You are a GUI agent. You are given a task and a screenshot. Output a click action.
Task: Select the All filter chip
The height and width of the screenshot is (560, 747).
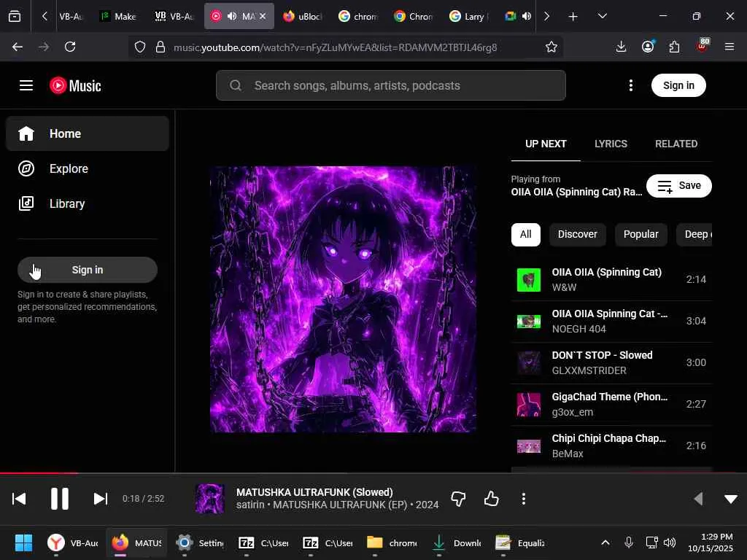(526, 234)
